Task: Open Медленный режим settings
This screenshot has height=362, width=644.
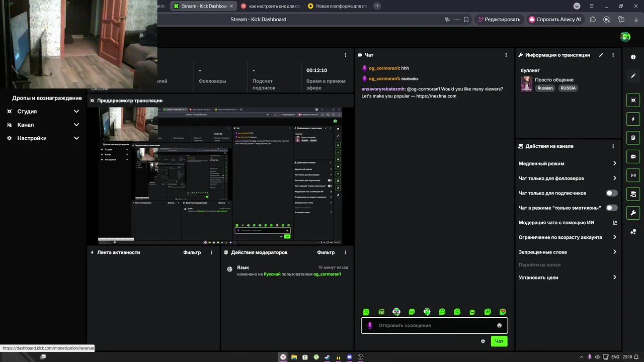Action: [568, 163]
